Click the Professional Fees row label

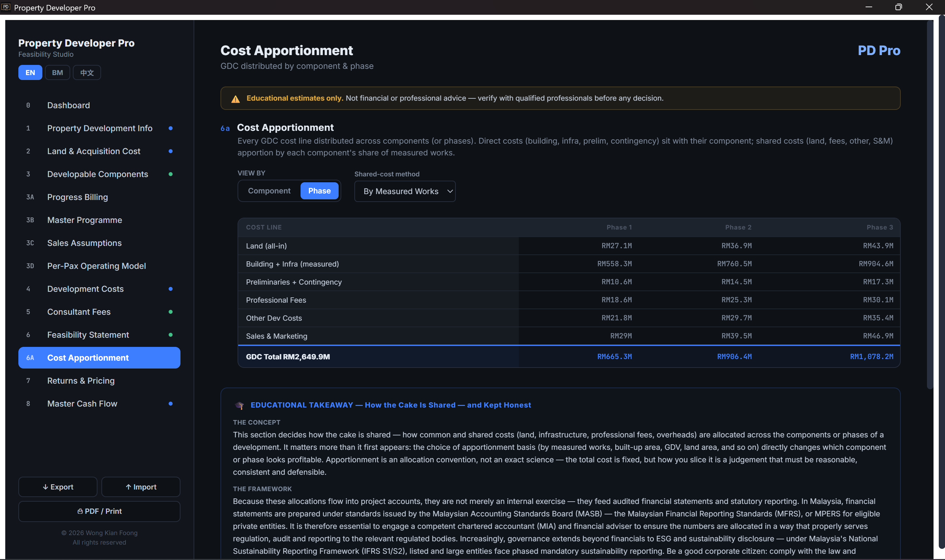(x=276, y=300)
